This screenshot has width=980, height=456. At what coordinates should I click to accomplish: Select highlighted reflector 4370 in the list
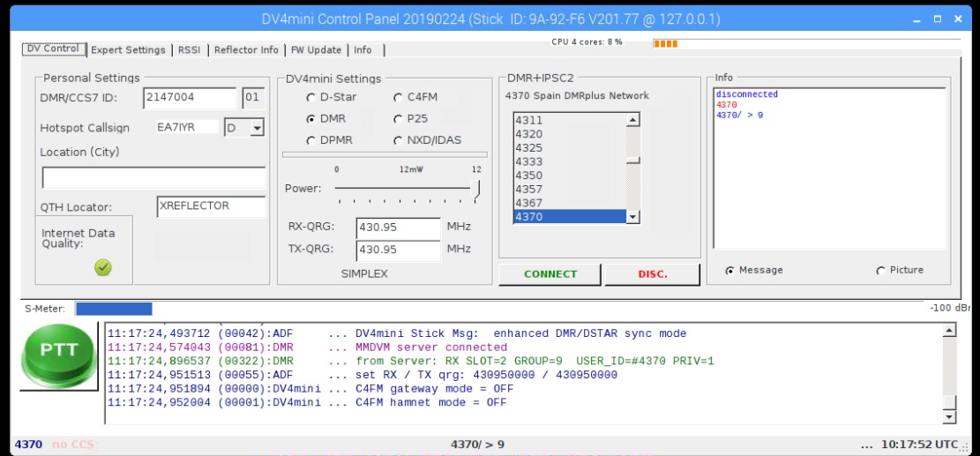(569, 217)
